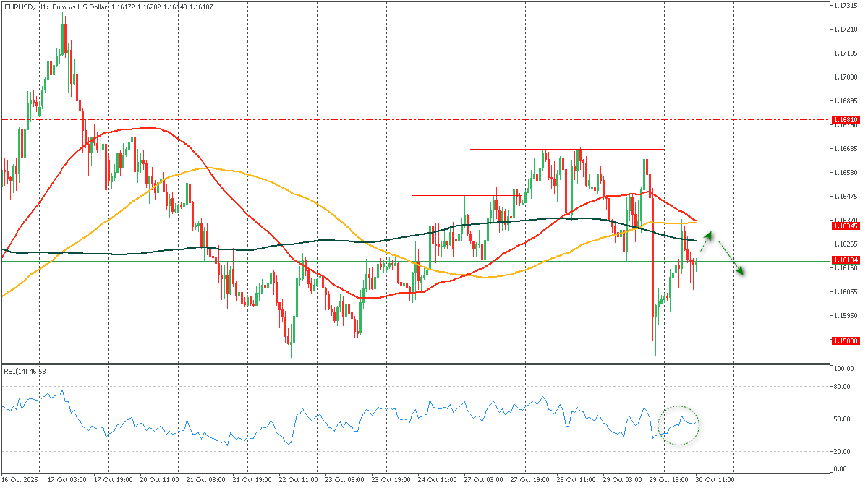Screen dimensions: 868x488
Task: Click the 1.15838 support level label
Action: tap(846, 341)
